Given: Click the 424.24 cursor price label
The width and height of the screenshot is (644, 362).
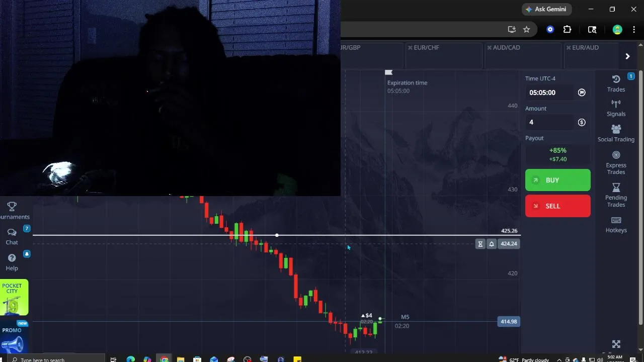Looking at the screenshot, I should [x=509, y=244].
